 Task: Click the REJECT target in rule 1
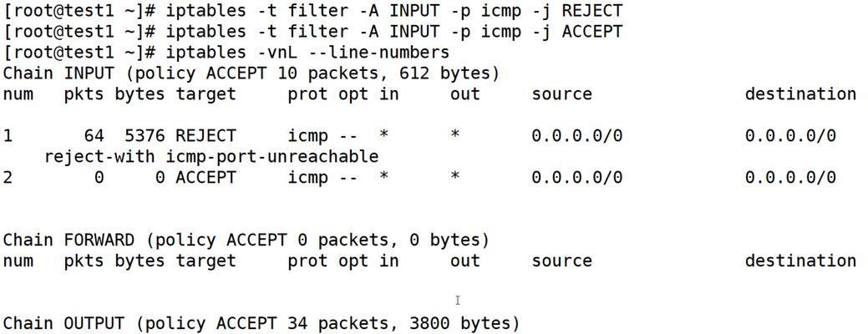[206, 135]
